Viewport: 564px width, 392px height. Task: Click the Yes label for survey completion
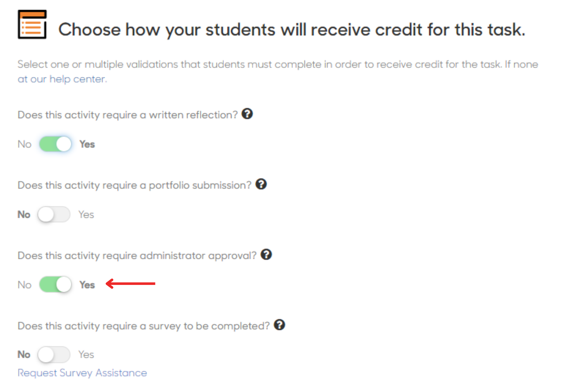(x=86, y=355)
